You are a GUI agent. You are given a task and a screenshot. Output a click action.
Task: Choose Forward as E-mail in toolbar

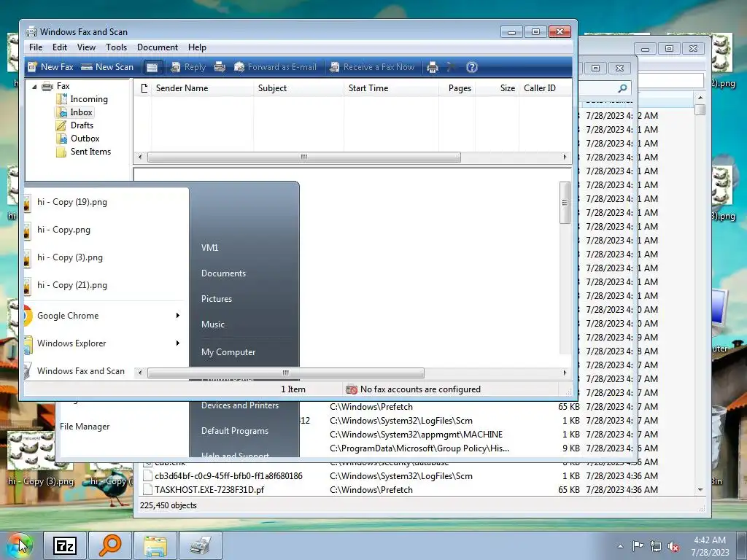tap(275, 67)
